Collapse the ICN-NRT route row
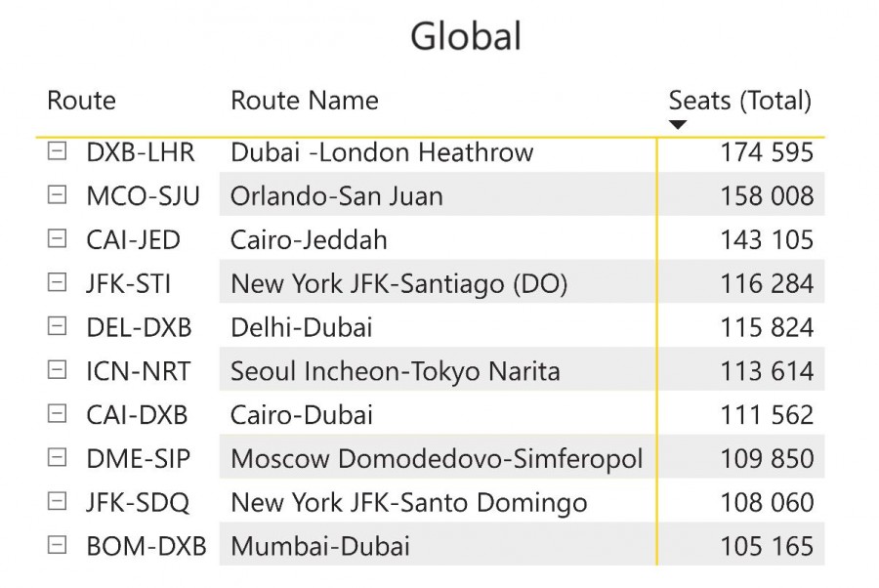Screen dimensions: 879x588 coord(58,370)
